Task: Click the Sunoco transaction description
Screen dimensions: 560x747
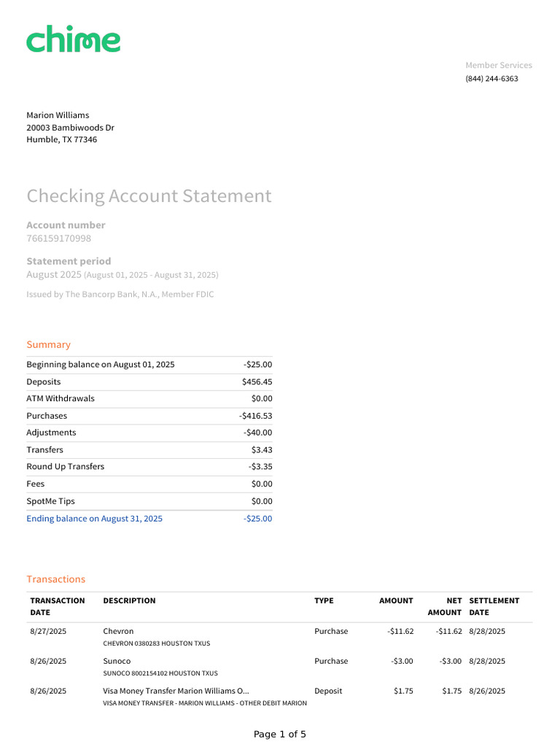Action: pos(117,661)
